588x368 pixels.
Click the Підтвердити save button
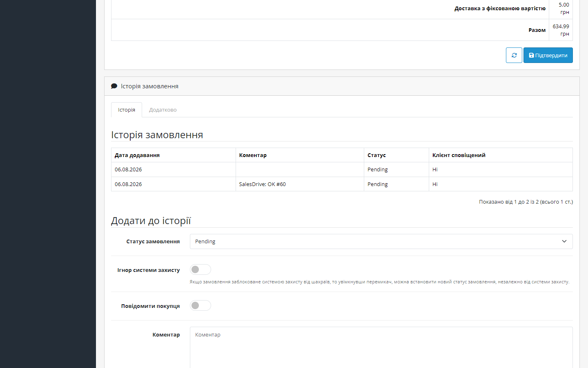tap(548, 55)
